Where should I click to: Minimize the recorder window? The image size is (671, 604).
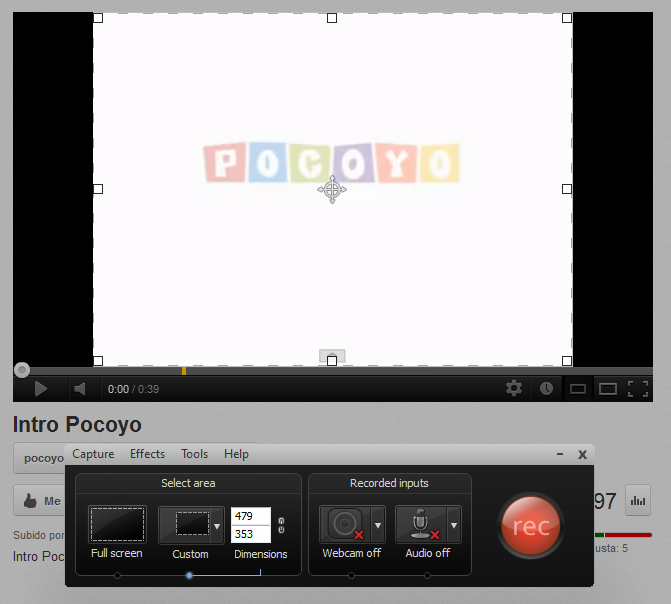(560, 454)
